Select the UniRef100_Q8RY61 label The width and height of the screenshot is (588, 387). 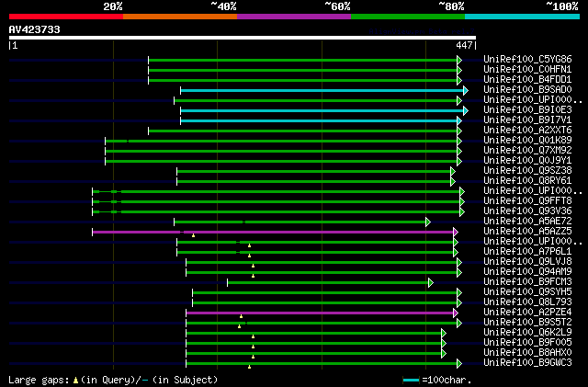527,180
